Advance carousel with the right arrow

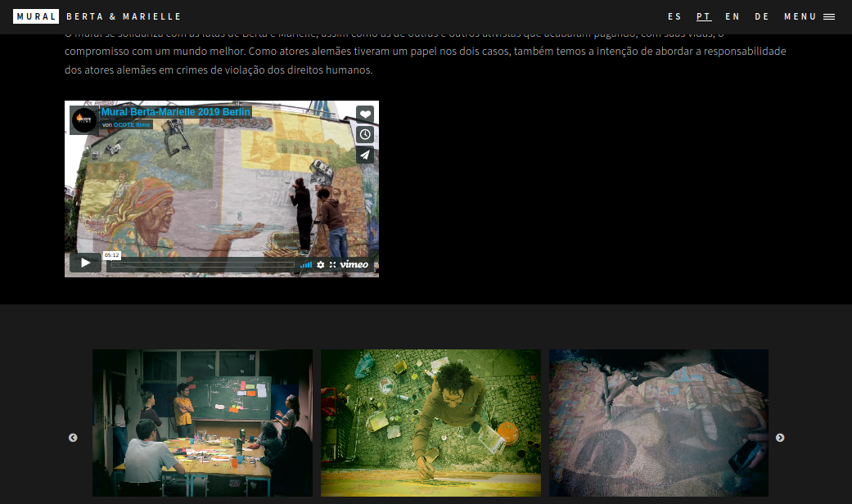(780, 438)
